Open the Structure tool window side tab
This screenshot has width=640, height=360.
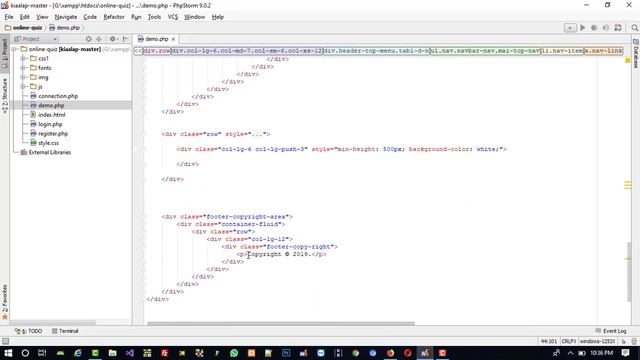pyautogui.click(x=4, y=95)
